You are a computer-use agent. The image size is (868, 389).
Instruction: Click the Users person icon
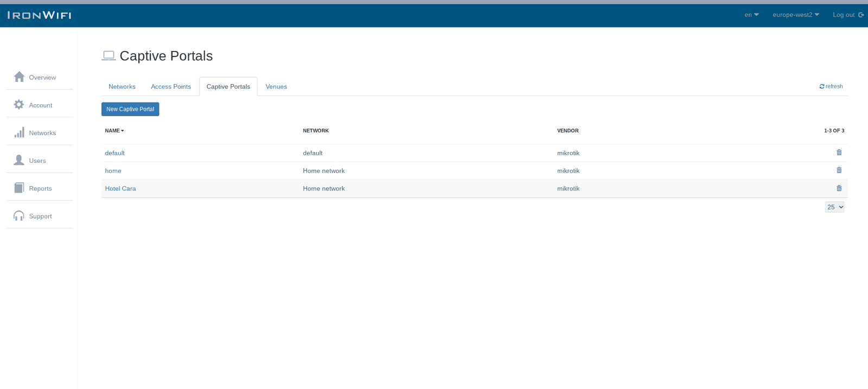(x=19, y=160)
